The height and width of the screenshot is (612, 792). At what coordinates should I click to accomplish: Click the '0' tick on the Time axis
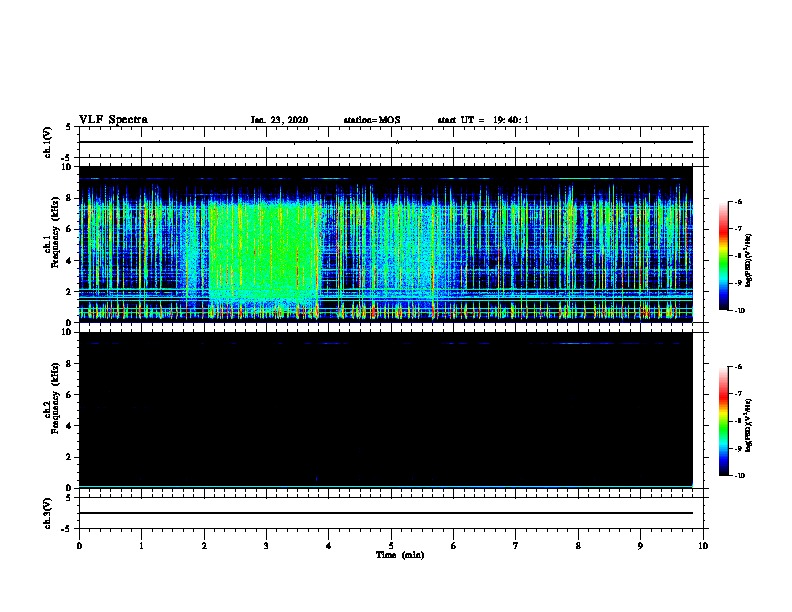point(79,546)
